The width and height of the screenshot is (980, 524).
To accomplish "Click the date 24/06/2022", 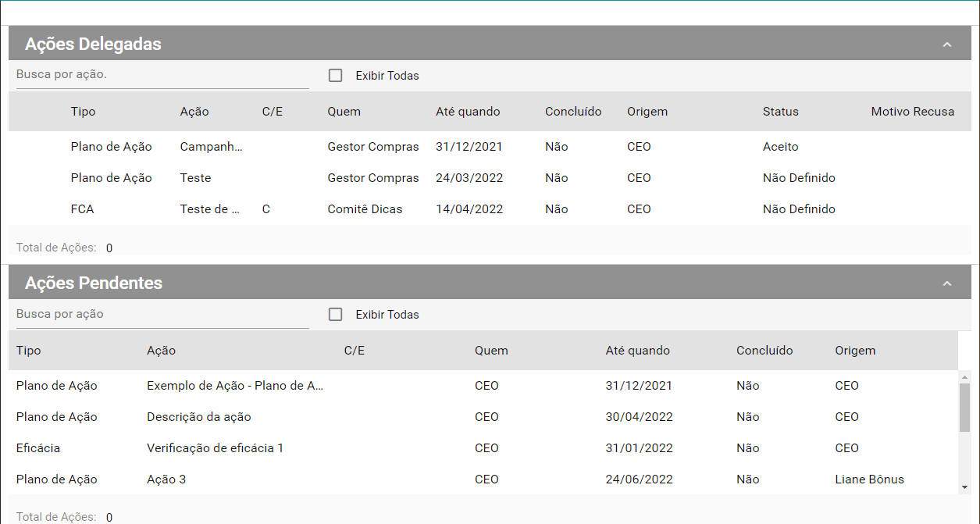I will tap(639, 479).
